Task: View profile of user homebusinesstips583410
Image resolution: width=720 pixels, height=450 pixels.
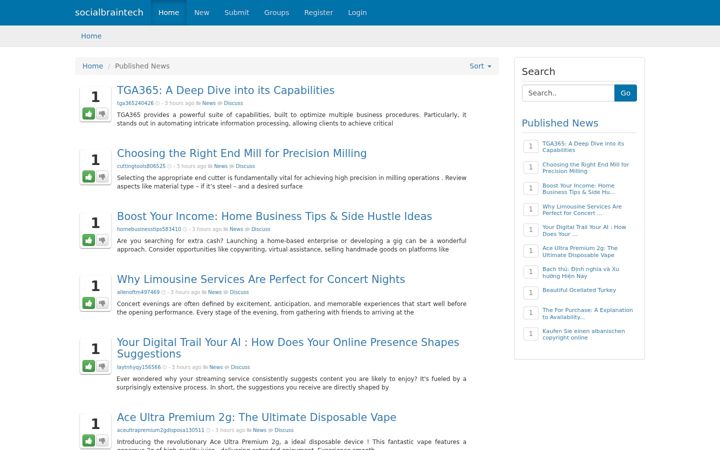Action: [x=149, y=229]
